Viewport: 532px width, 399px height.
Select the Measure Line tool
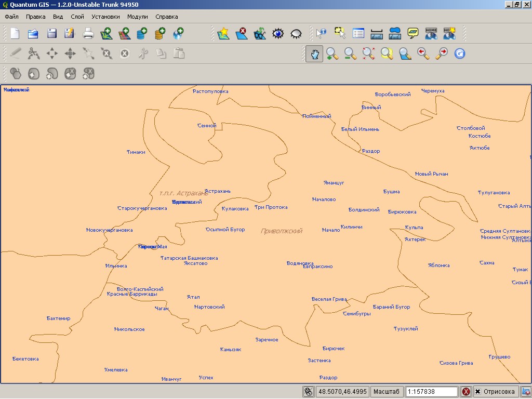click(377, 33)
